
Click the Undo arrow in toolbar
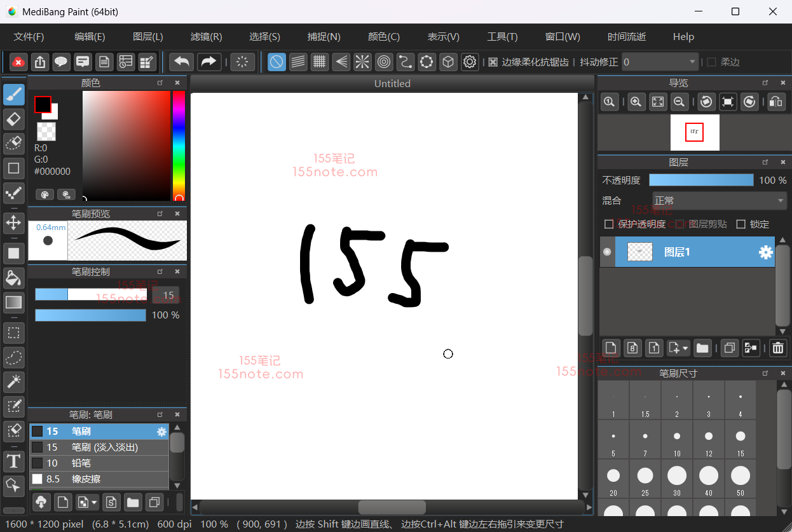pos(182,62)
